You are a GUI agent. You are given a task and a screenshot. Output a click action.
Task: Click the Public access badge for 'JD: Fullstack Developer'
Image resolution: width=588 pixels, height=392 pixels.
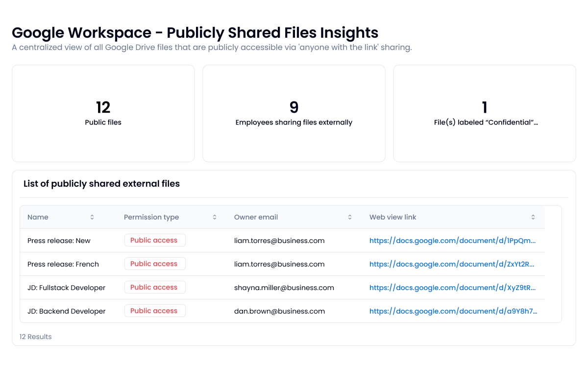point(155,287)
